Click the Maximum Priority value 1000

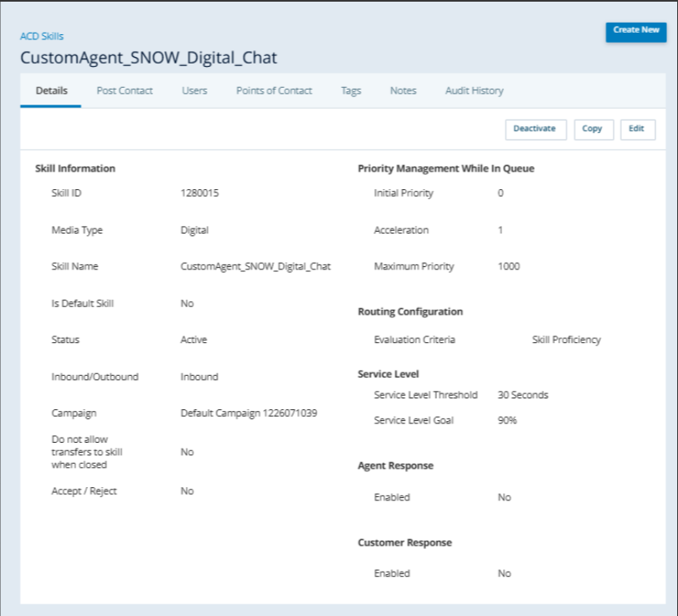tap(508, 267)
